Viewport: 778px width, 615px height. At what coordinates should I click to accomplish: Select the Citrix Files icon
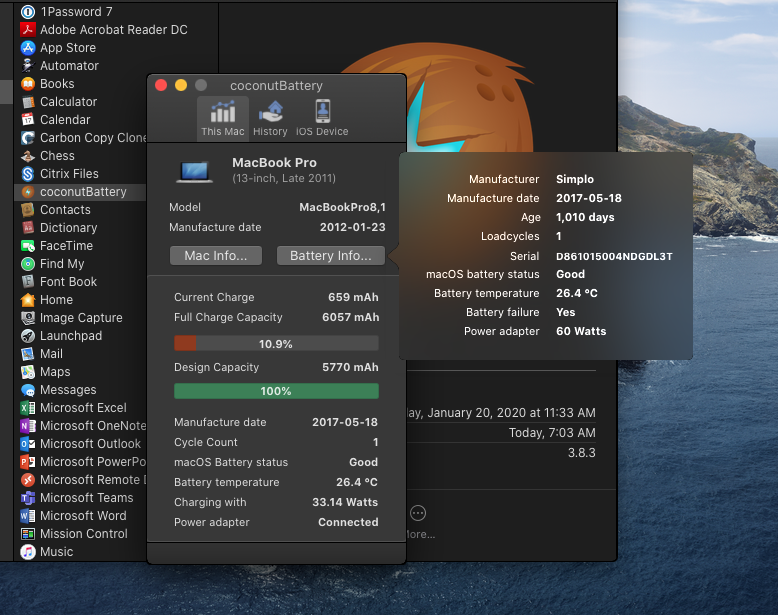[28, 174]
